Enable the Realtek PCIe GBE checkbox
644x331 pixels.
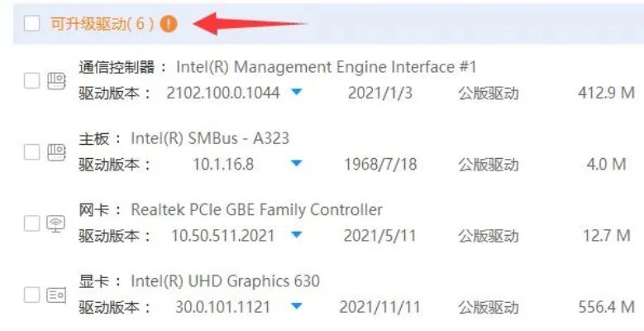click(31, 223)
